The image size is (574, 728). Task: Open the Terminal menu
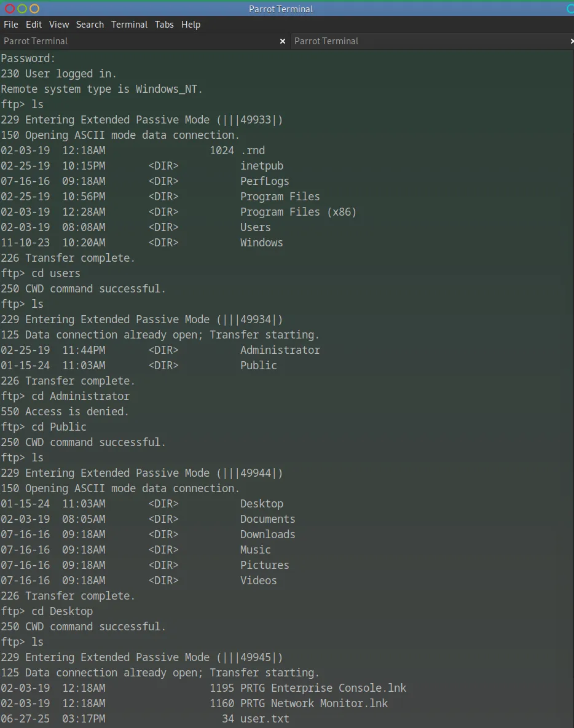(x=129, y=25)
